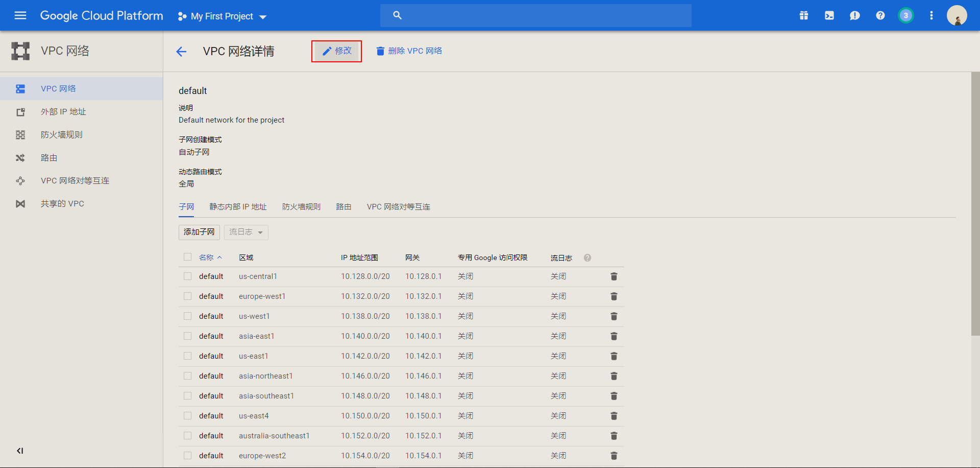This screenshot has height=468, width=980.
Task: Open the 流日志 dropdown button
Action: (246, 232)
